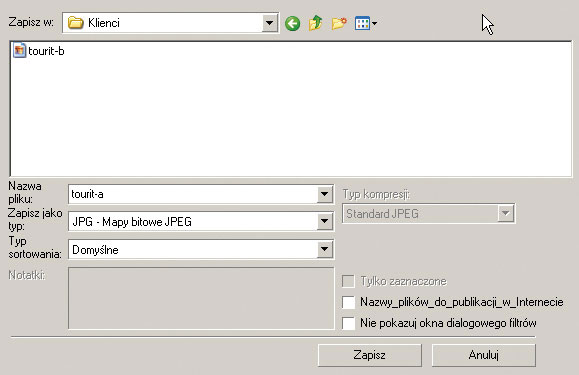The width and height of the screenshot is (579, 375).
Task: Click the Typ kompresji dropdown arrow
Action: 505,213
